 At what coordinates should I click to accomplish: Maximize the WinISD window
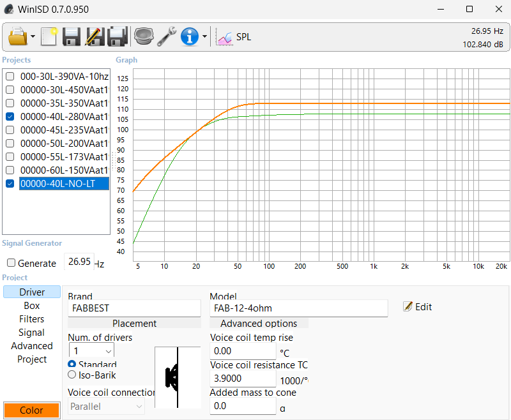click(469, 9)
